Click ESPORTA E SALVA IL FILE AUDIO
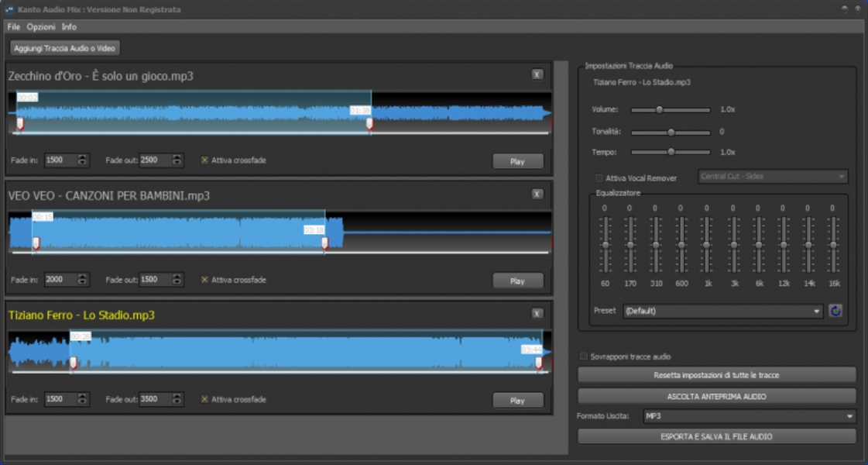The width and height of the screenshot is (868, 465). (716, 436)
